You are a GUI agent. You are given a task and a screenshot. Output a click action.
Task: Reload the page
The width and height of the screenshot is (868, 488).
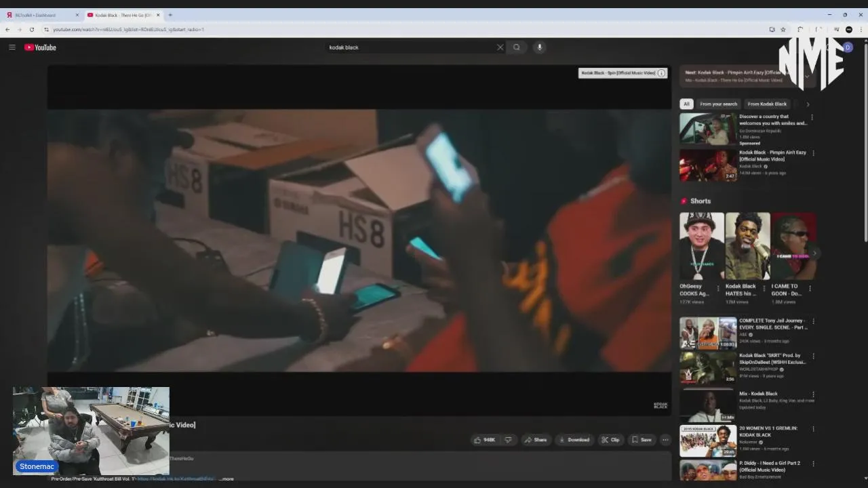click(32, 30)
